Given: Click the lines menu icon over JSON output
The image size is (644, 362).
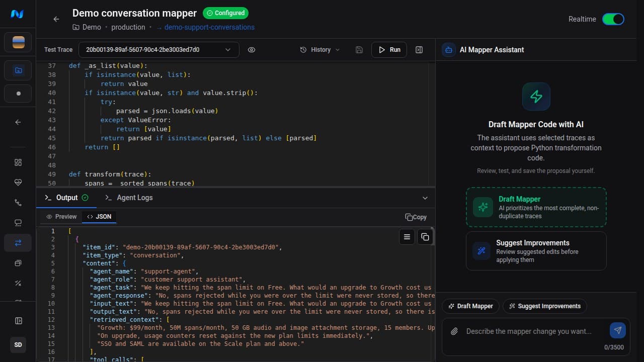Looking at the screenshot, I should (x=407, y=237).
